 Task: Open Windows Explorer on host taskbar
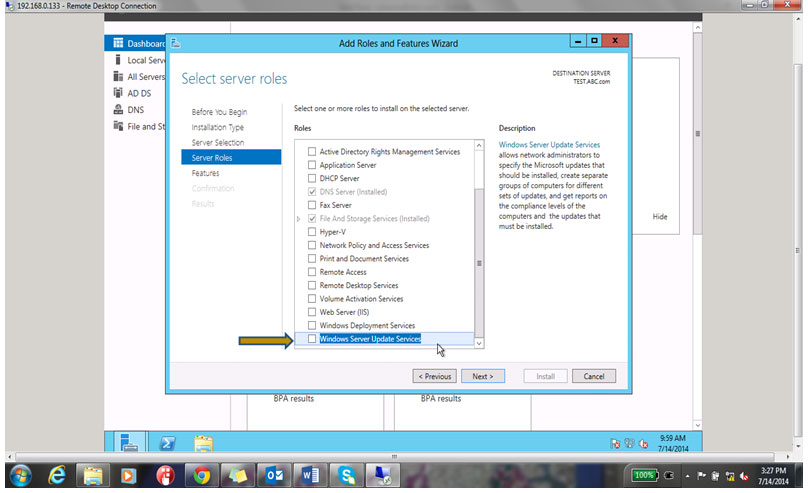[x=93, y=475]
